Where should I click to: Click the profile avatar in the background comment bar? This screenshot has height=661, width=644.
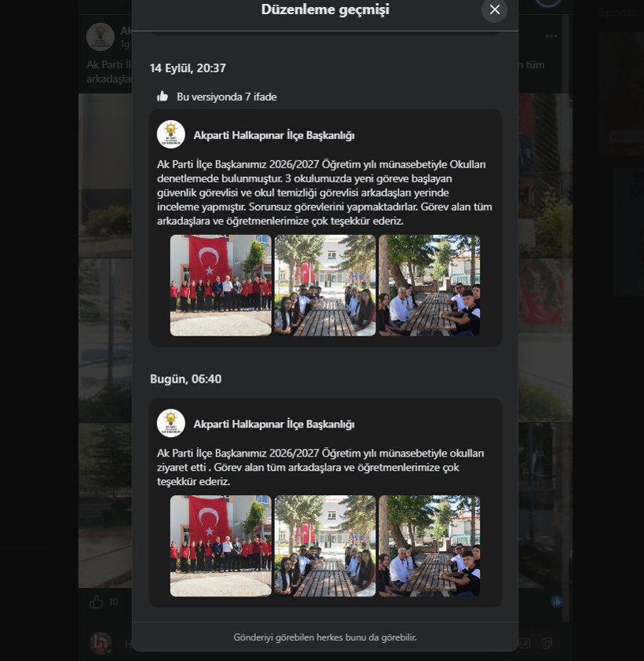click(101, 643)
